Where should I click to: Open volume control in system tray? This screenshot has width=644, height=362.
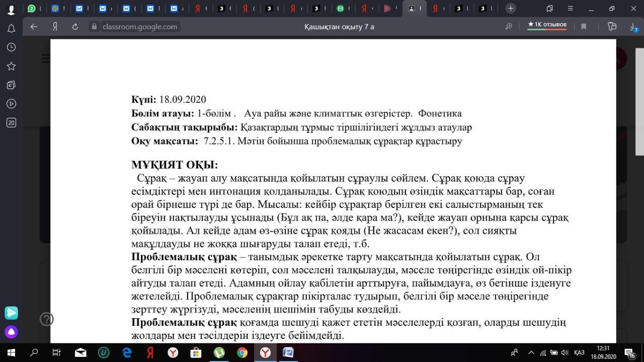(x=565, y=352)
